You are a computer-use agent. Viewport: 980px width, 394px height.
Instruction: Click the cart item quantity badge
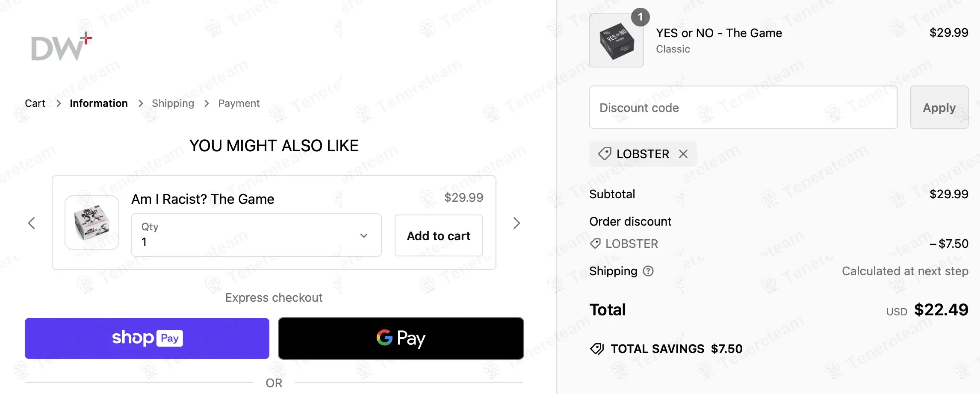(x=640, y=17)
